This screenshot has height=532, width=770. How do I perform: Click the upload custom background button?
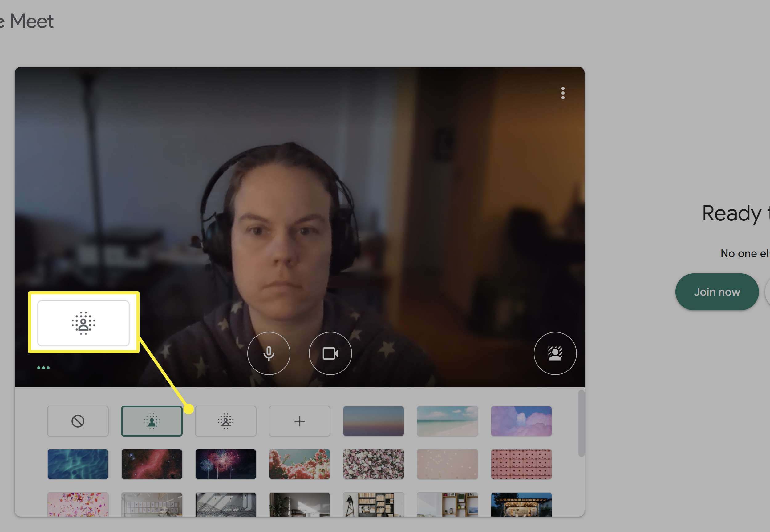pyautogui.click(x=299, y=421)
